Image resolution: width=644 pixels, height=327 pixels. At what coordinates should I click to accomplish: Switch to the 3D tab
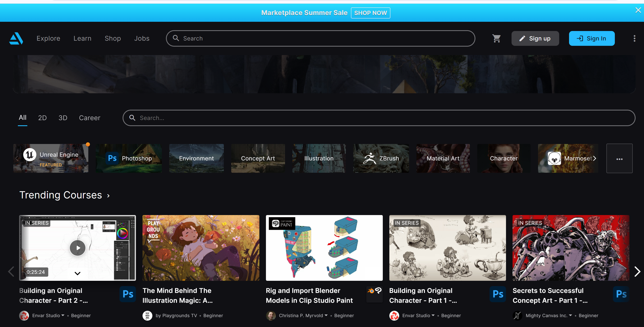point(63,118)
